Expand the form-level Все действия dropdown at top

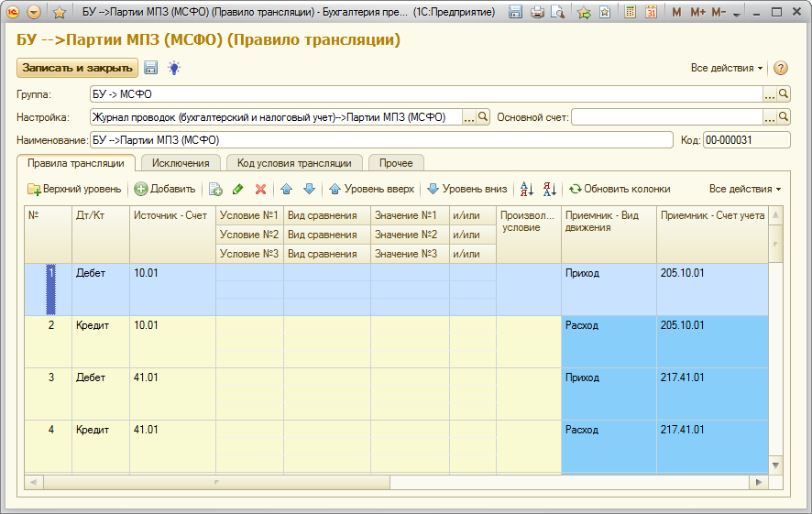click(x=727, y=68)
